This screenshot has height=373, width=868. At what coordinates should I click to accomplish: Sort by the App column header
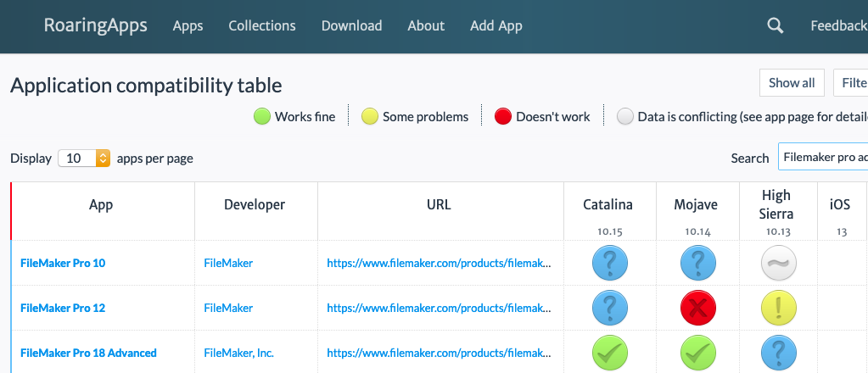[103, 211]
